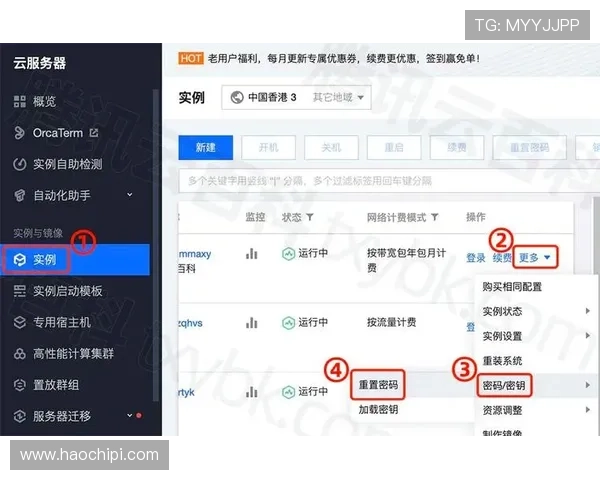This screenshot has width=600, height=480.
Task: Open OrcaTerm external link icon
Action: (94, 132)
